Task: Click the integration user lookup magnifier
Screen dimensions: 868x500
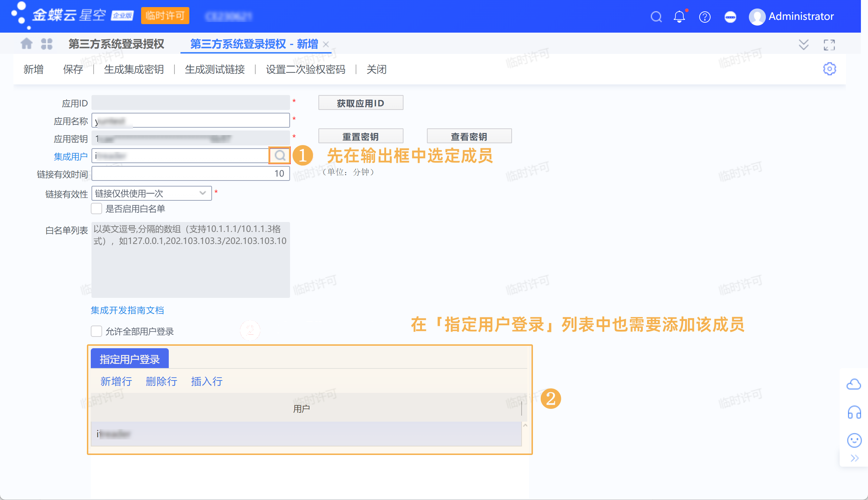Action: pos(280,156)
